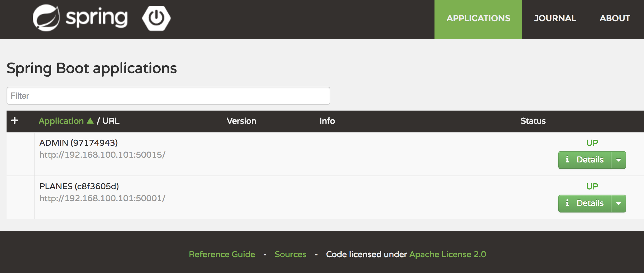The height and width of the screenshot is (273, 644).
Task: Click the Spring leaf logo
Action: pyautogui.click(x=46, y=18)
